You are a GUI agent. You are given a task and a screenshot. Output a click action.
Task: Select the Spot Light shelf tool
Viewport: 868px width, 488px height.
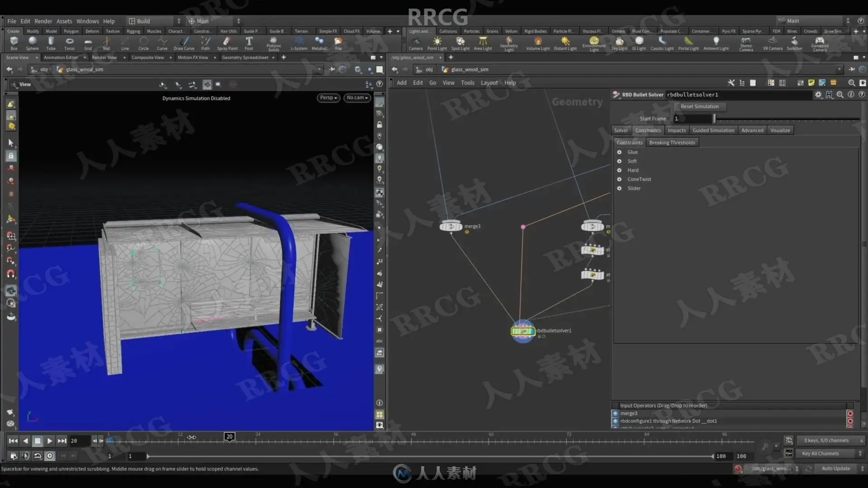click(x=460, y=42)
